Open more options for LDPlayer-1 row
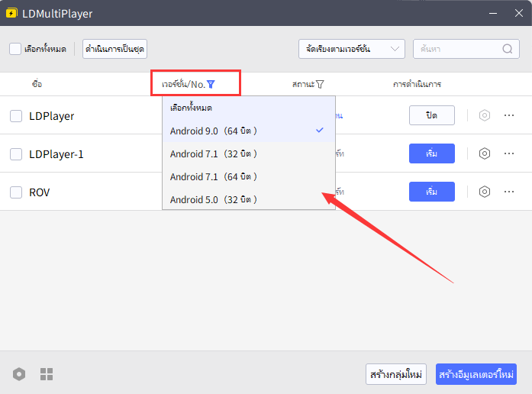532x394 pixels. 509,153
